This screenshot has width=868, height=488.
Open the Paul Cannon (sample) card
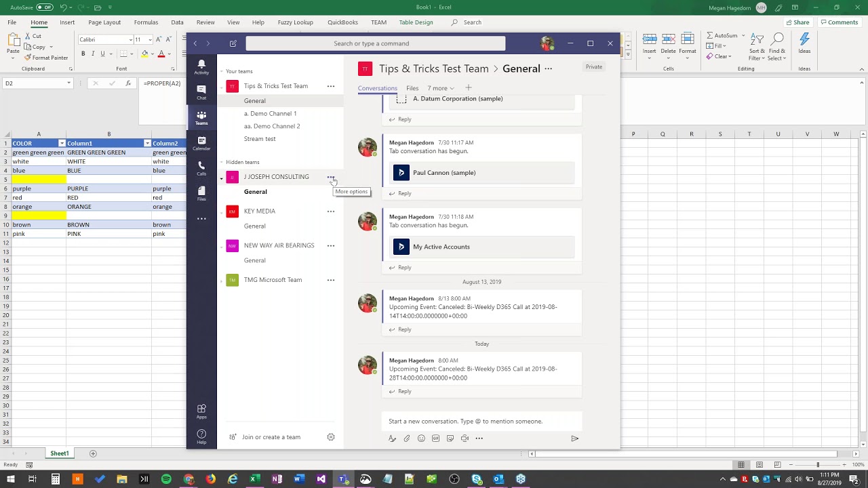coord(483,173)
